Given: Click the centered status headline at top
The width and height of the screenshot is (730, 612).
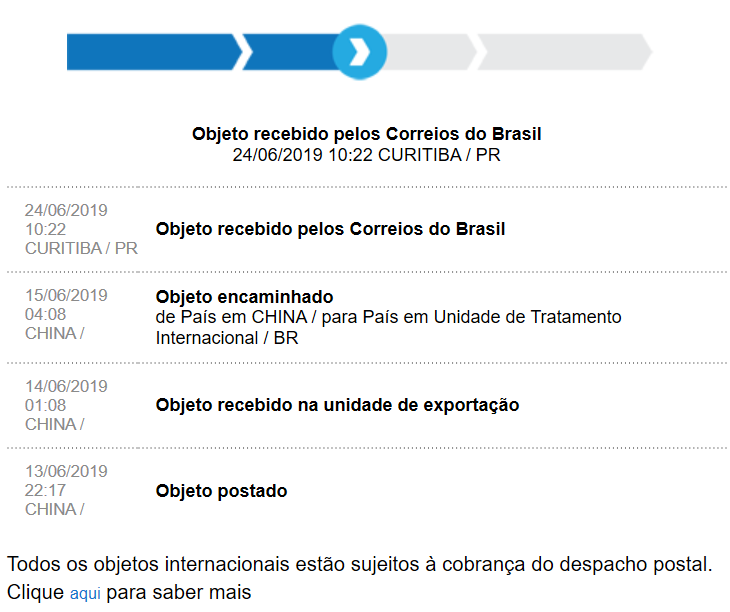Looking at the screenshot, I should pyautogui.click(x=367, y=134).
